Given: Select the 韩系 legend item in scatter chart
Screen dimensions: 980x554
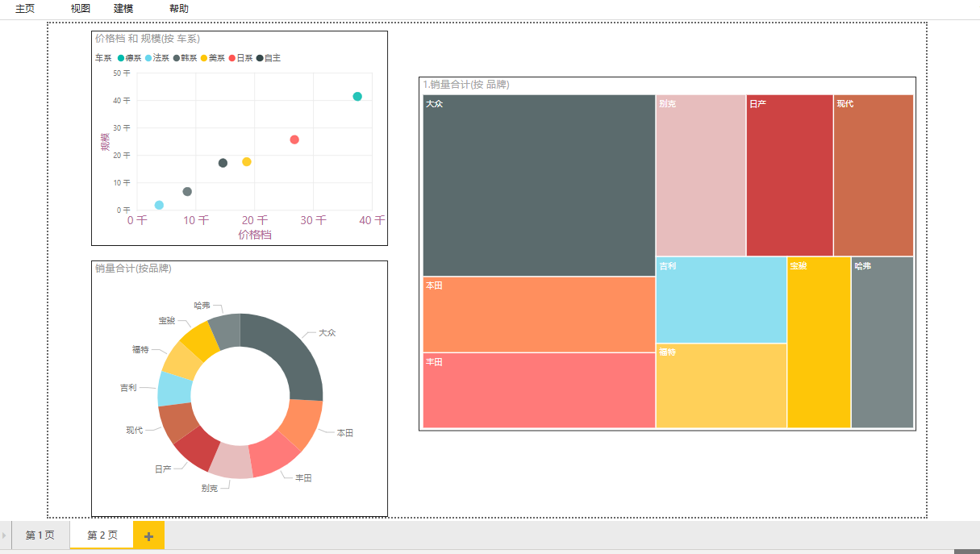Looking at the screenshot, I should [x=185, y=58].
